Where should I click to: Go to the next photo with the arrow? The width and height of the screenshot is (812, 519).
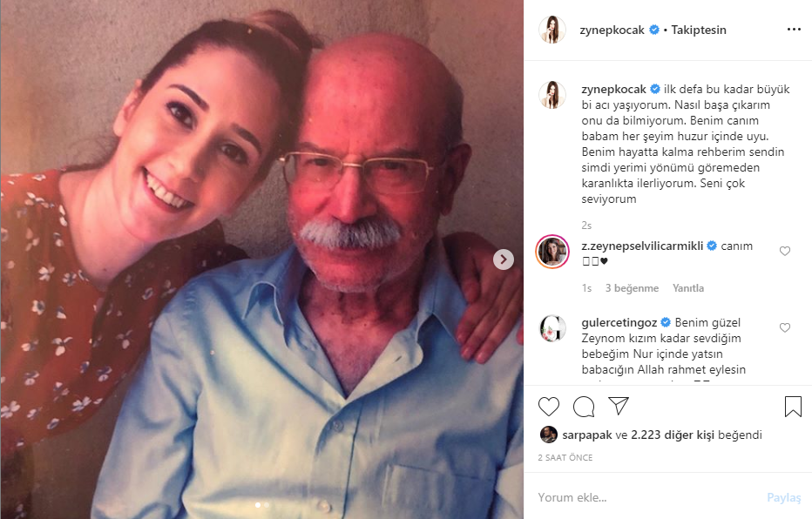(x=504, y=259)
